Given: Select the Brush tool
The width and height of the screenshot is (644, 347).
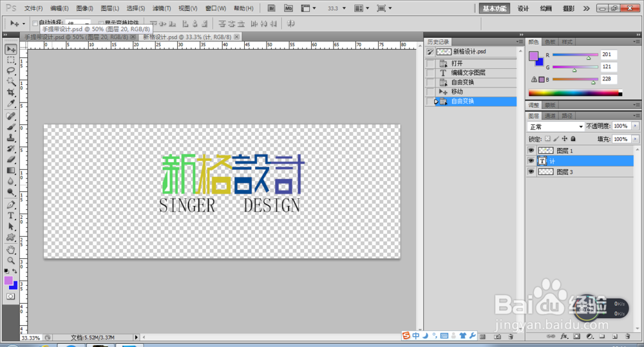Looking at the screenshot, I should (x=11, y=127).
